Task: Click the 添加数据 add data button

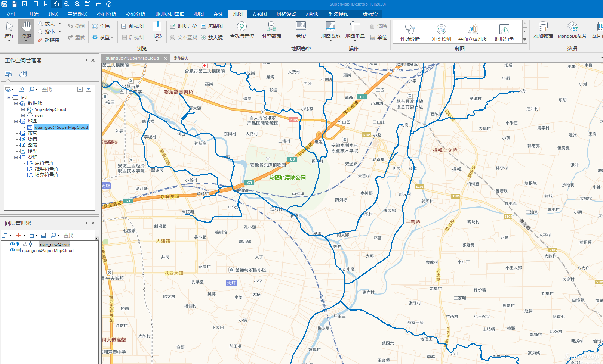Action: tap(543, 30)
